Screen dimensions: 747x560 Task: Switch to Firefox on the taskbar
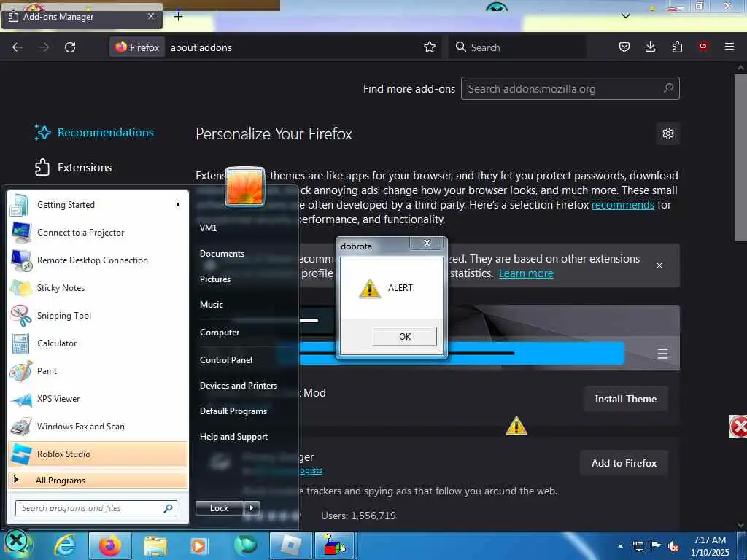(x=109, y=545)
